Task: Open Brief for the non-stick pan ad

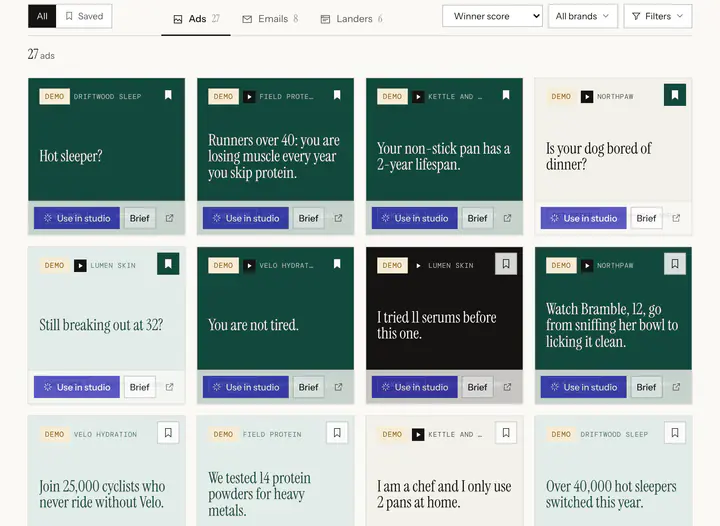Action: click(x=478, y=218)
